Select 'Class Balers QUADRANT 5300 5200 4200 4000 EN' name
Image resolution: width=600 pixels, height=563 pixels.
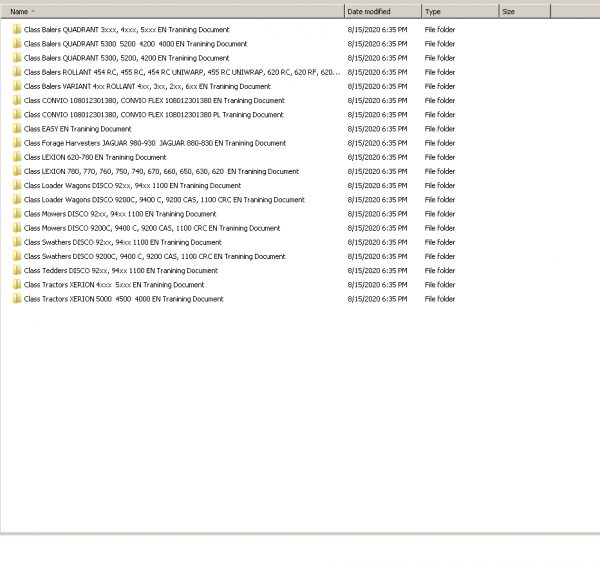click(x=135, y=44)
